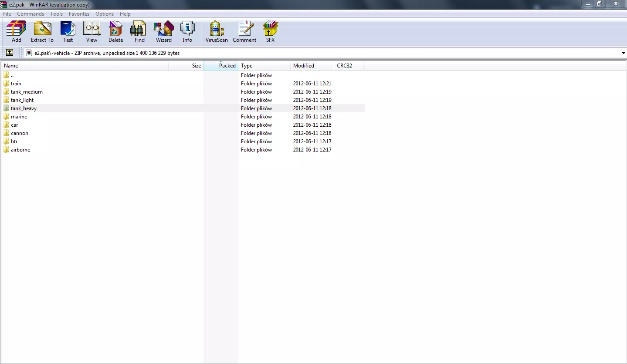Screen dimensions: 627x364
Task: Select the tank_heavy folder name
Action: pos(24,108)
